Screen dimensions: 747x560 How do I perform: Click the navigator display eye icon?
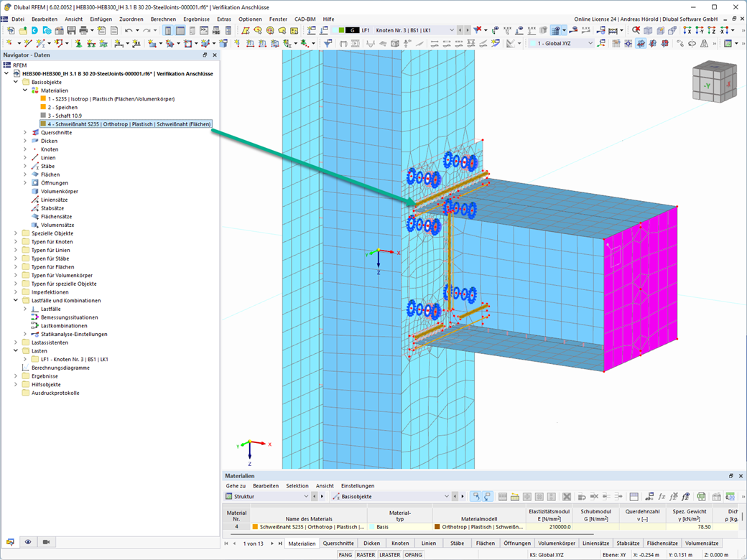click(28, 542)
